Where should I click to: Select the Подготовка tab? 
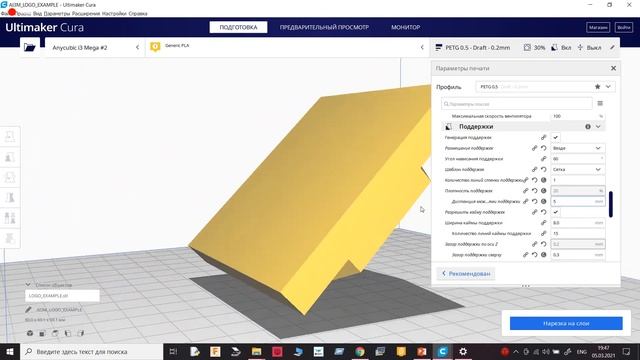tap(238, 27)
